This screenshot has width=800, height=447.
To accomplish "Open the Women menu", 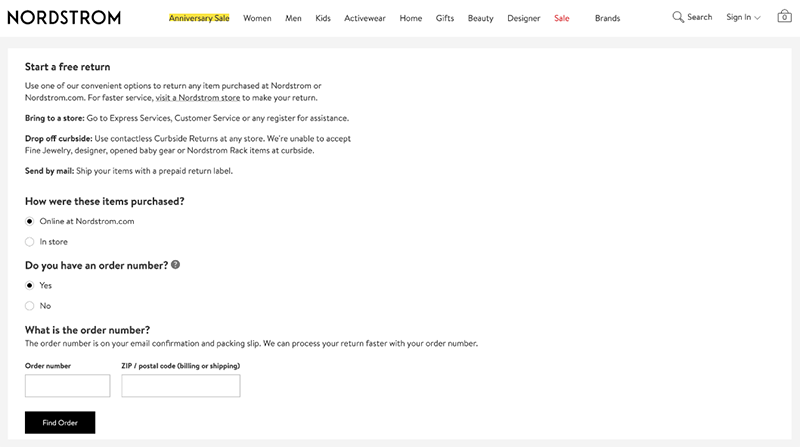I will [257, 18].
